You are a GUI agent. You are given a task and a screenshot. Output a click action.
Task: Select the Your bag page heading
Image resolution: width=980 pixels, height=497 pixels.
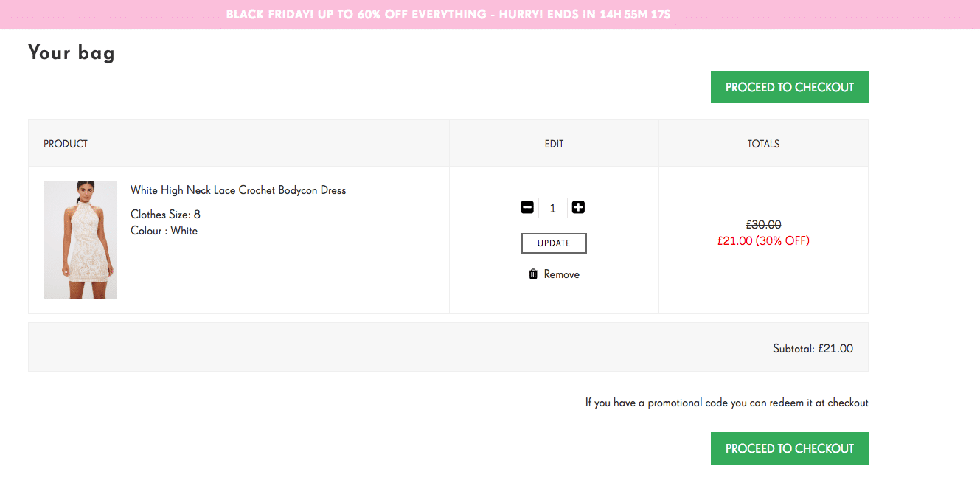coord(71,52)
